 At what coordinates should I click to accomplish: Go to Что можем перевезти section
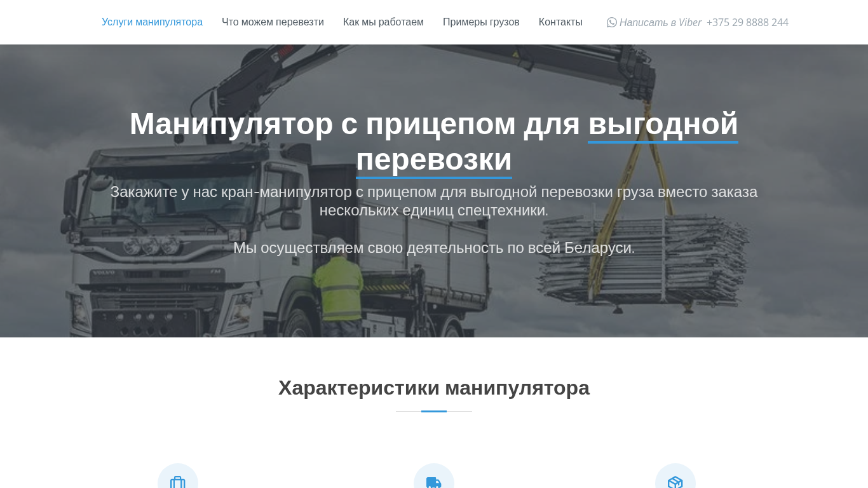point(273,22)
